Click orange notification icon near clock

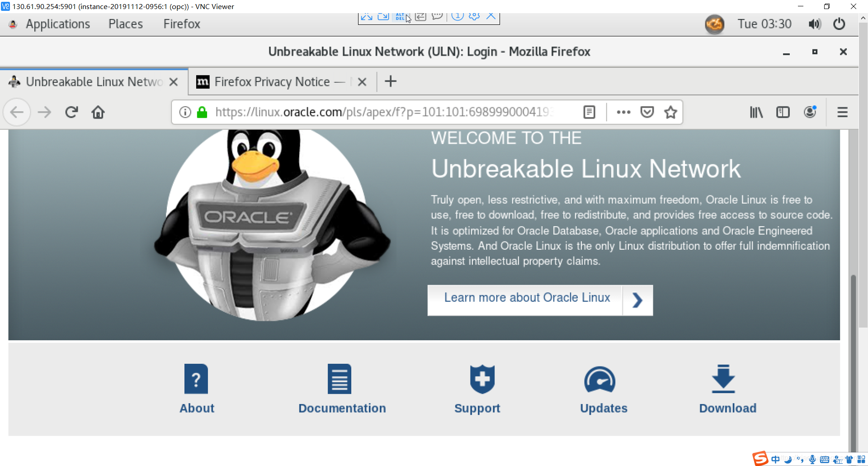point(715,24)
